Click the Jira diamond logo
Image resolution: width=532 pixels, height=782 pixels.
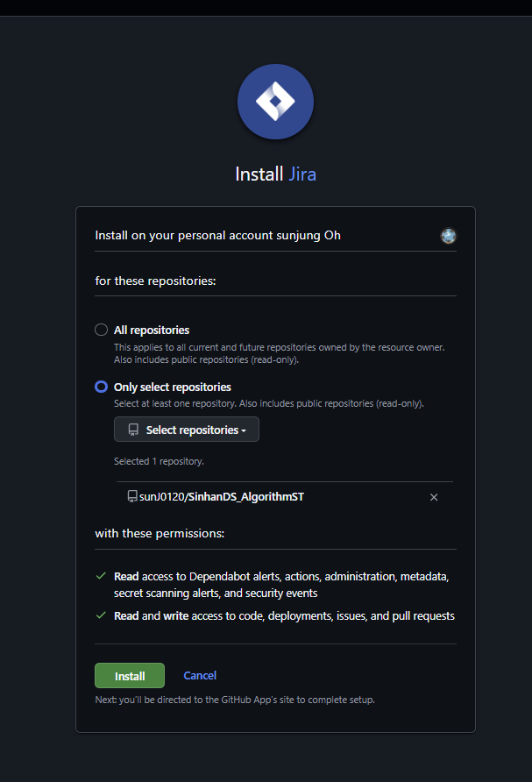point(275,102)
